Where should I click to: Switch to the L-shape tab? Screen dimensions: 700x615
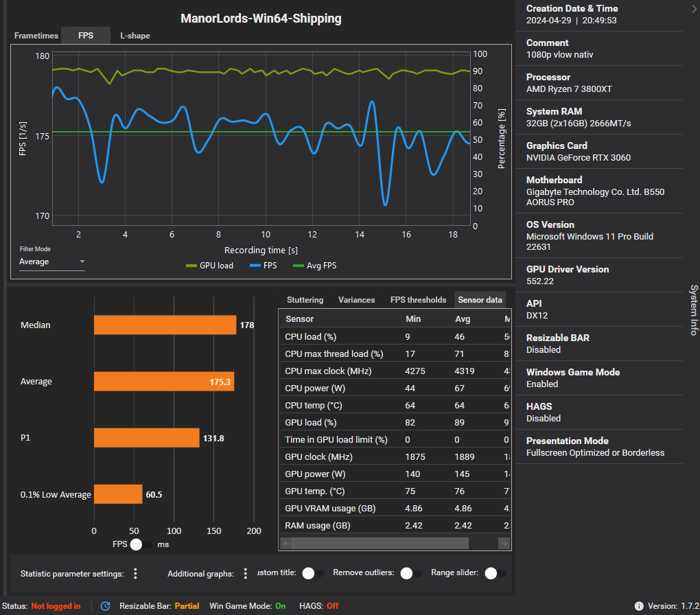tap(135, 36)
